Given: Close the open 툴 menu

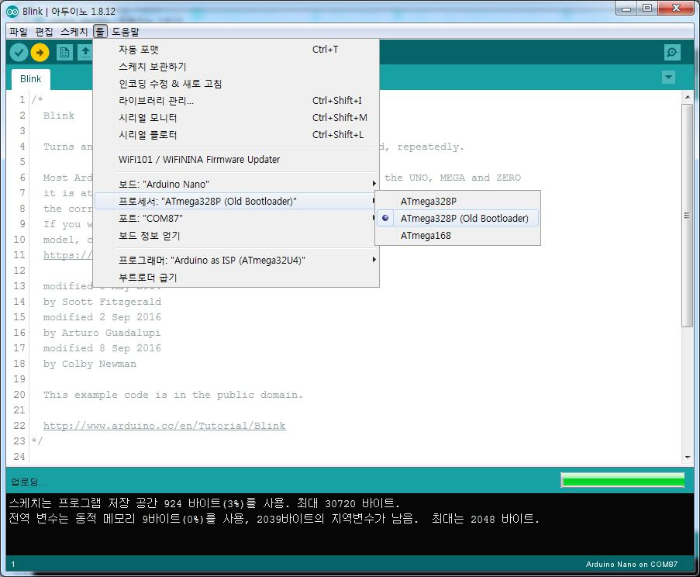Looking at the screenshot, I should 100,32.
